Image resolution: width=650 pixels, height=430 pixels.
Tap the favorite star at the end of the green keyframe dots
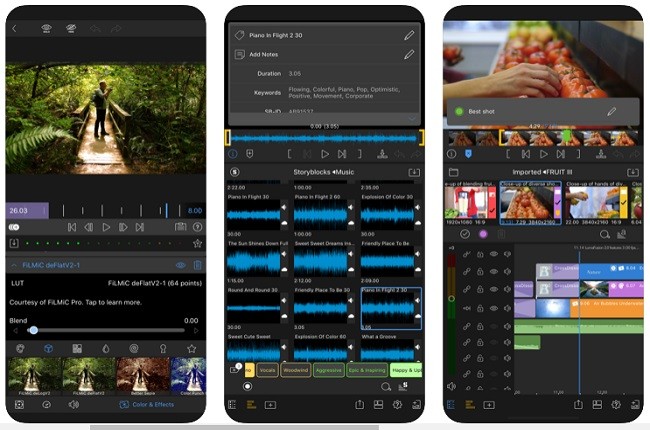tap(198, 243)
